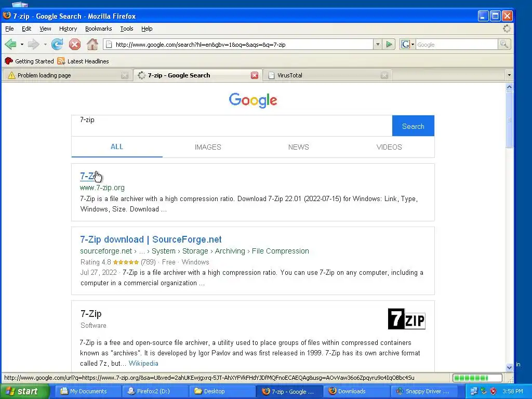Image resolution: width=532 pixels, height=399 pixels.
Task: Reload the current page
Action: tap(57, 44)
